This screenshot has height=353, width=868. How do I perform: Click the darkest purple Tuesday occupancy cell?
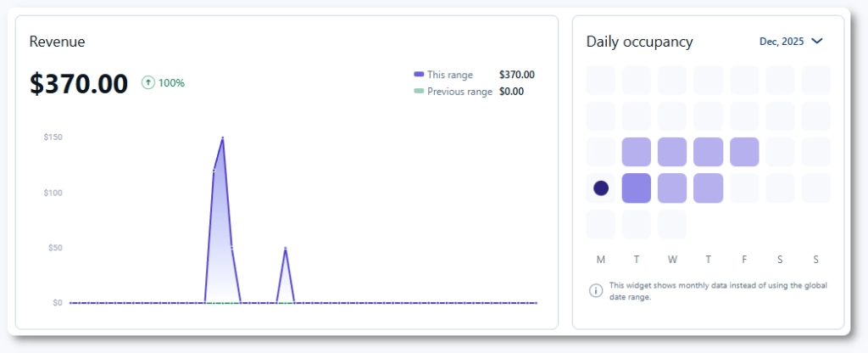[x=637, y=188]
